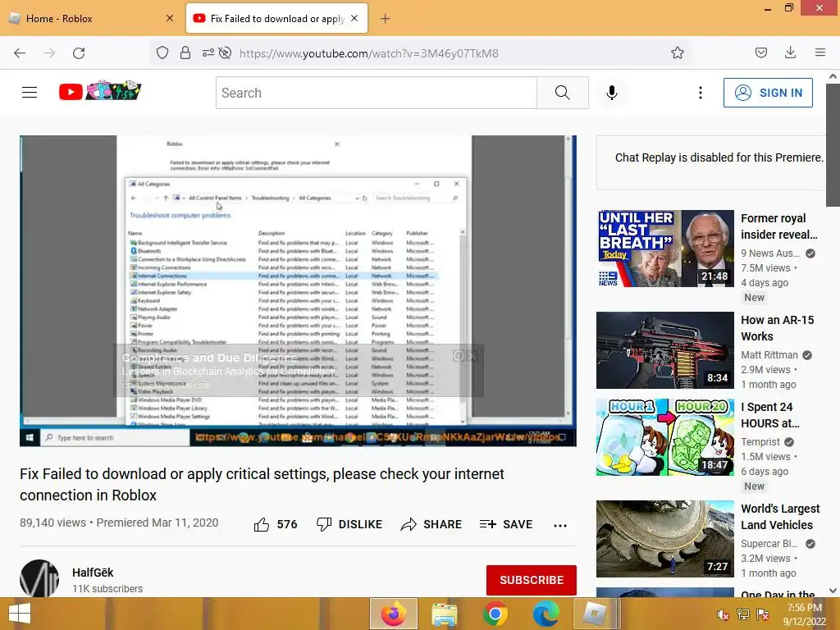The image size is (840, 630).
Task: Save the video to a playlist
Action: [x=506, y=524]
